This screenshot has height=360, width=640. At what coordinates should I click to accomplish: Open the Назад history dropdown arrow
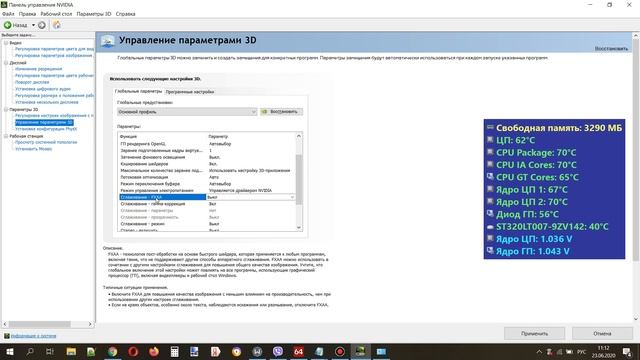click(x=33, y=25)
